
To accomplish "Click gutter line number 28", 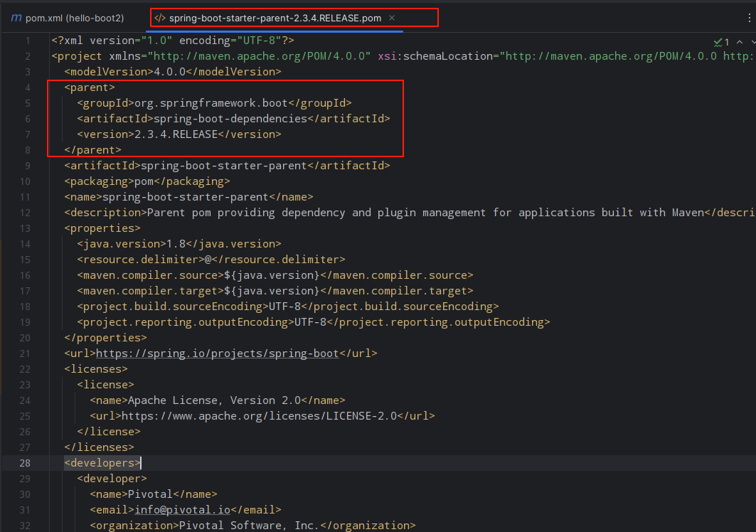I will 25,463.
